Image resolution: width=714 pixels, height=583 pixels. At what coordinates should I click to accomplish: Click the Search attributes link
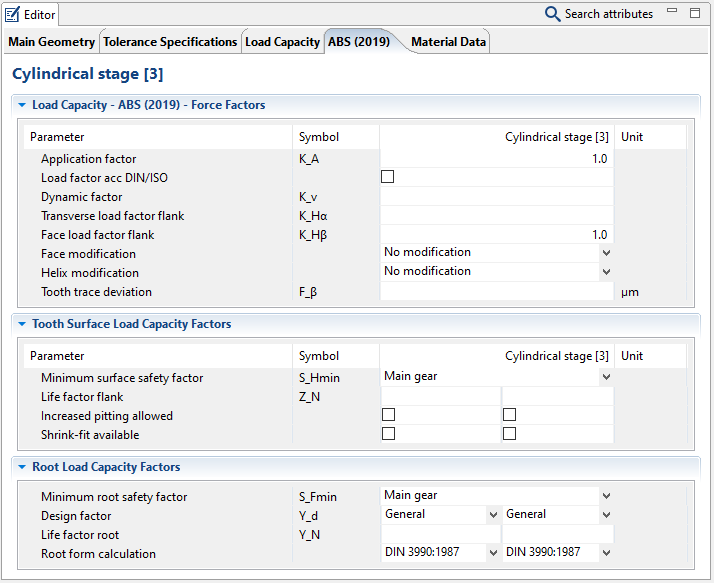click(608, 14)
